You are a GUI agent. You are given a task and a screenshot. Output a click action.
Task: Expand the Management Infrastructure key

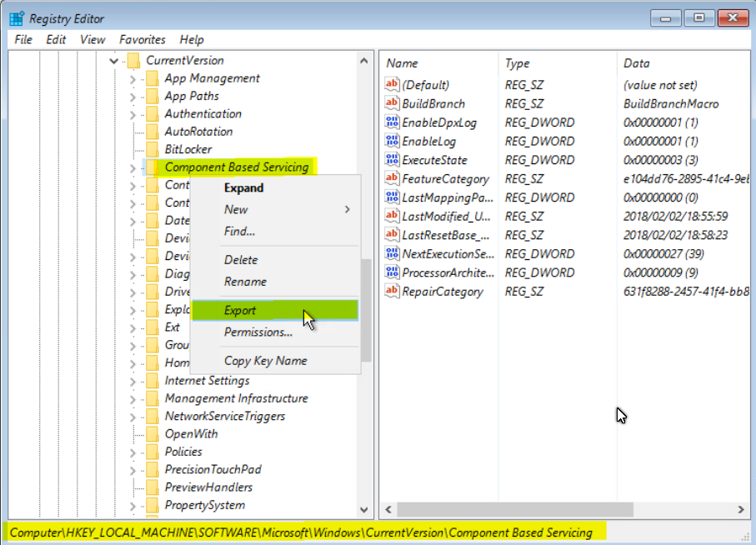[x=133, y=399]
